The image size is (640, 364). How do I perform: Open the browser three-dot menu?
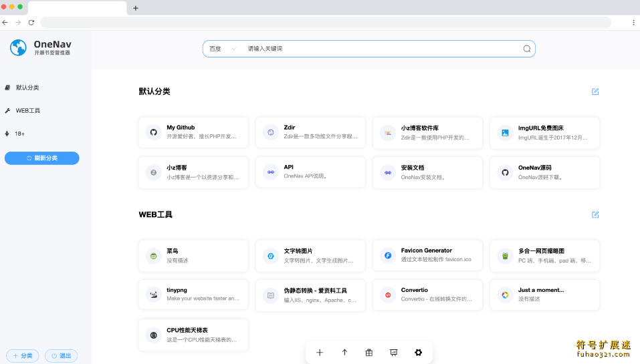(633, 23)
